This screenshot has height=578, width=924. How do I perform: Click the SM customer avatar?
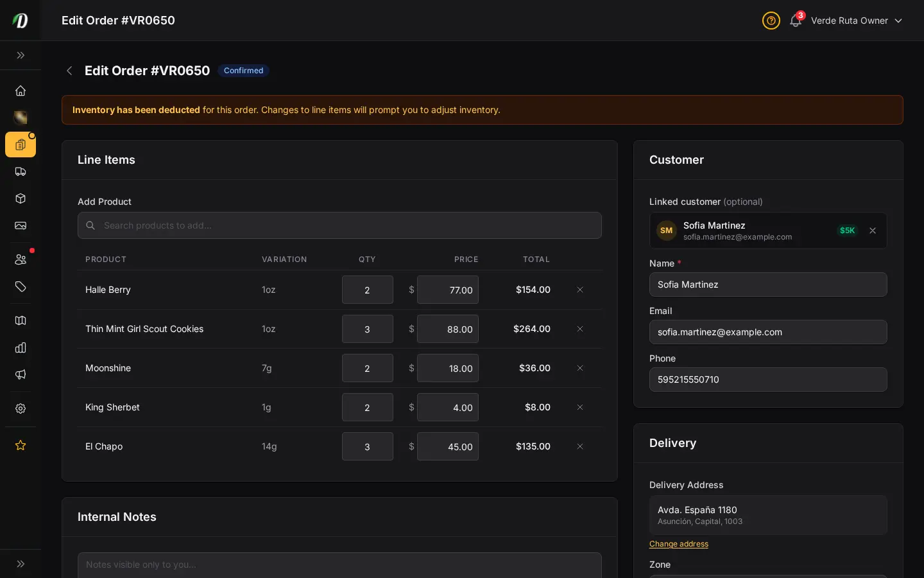667,231
